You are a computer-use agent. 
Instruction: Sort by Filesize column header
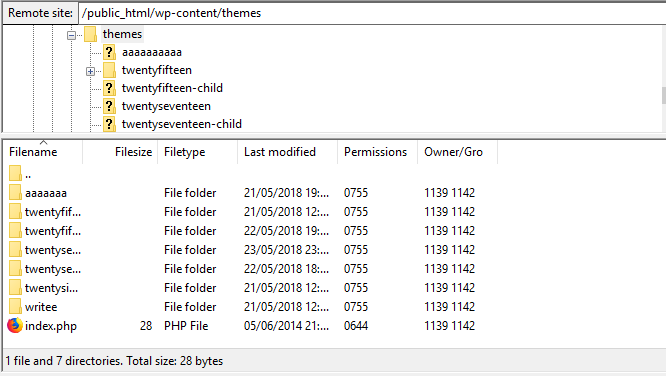click(x=120, y=152)
